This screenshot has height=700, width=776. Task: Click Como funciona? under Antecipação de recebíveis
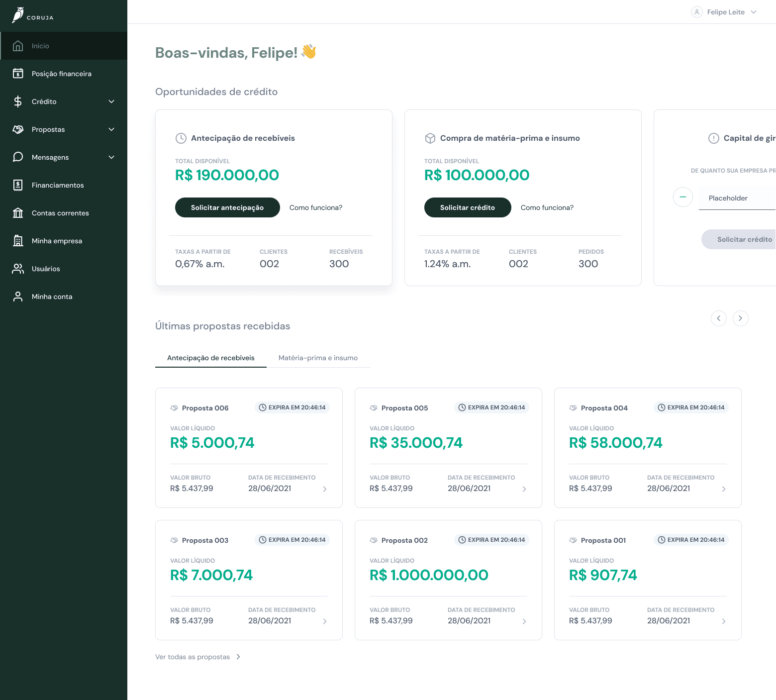pos(316,207)
